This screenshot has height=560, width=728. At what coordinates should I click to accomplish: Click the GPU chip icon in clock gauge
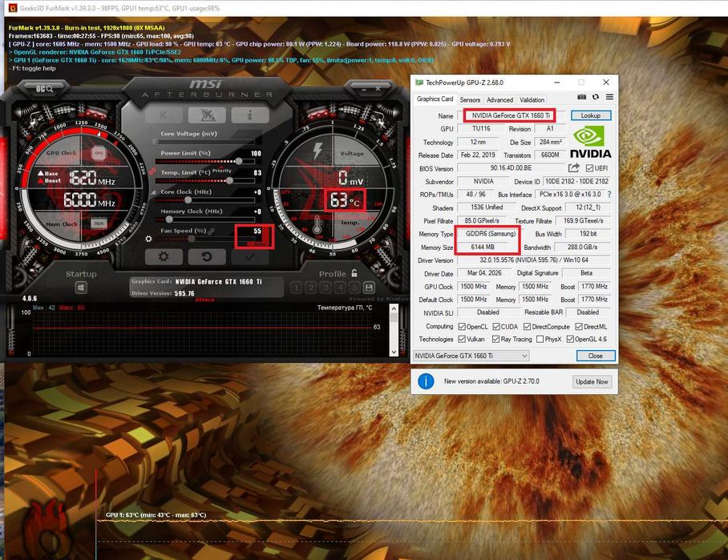click(99, 153)
